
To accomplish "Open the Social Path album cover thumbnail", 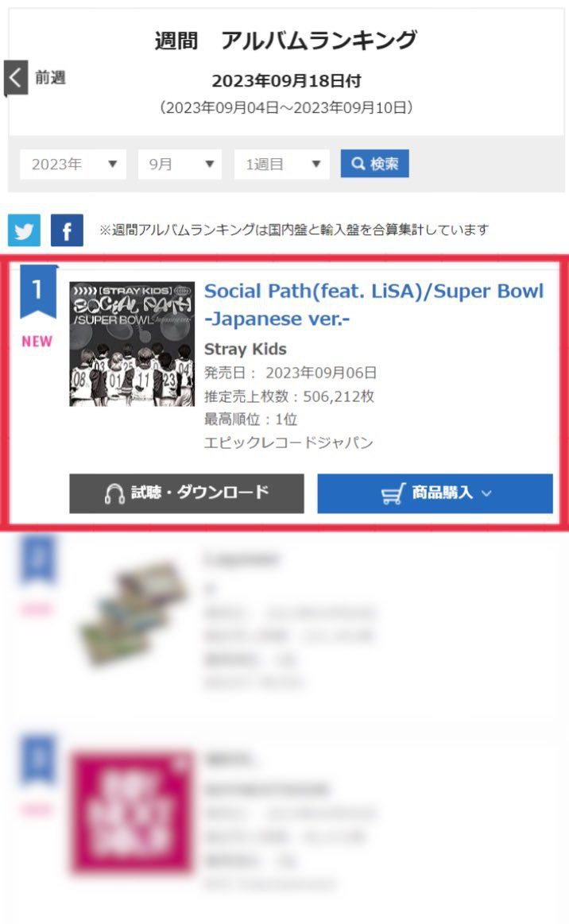I will point(132,344).
